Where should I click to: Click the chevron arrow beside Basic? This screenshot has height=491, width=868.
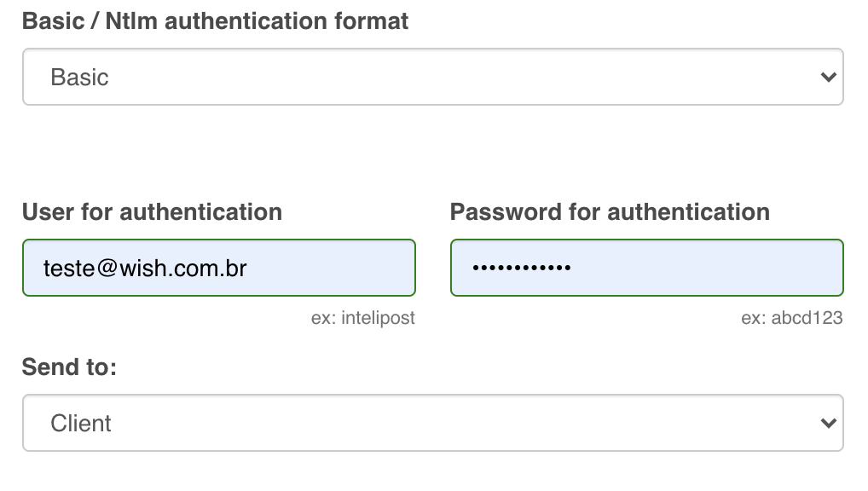[827, 78]
